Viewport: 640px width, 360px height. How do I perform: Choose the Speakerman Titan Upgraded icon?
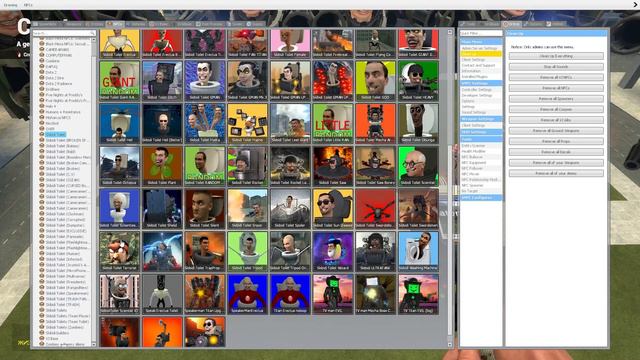(204, 294)
